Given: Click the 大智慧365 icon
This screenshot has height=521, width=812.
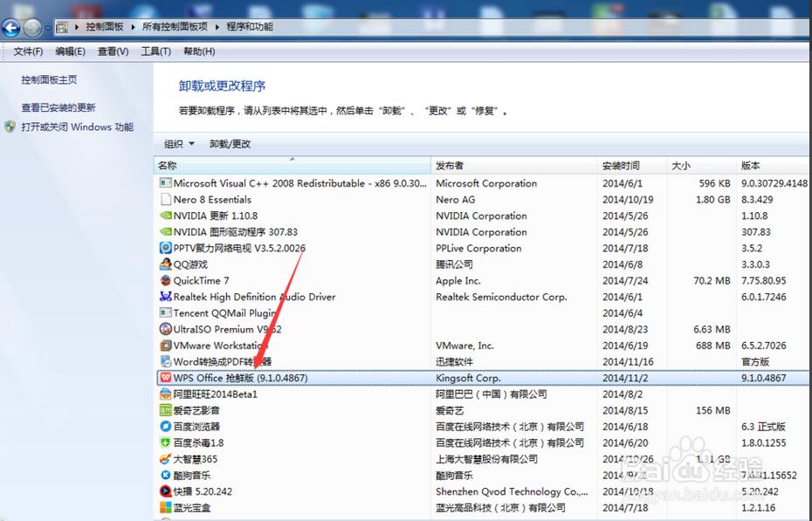Looking at the screenshot, I should [x=165, y=459].
